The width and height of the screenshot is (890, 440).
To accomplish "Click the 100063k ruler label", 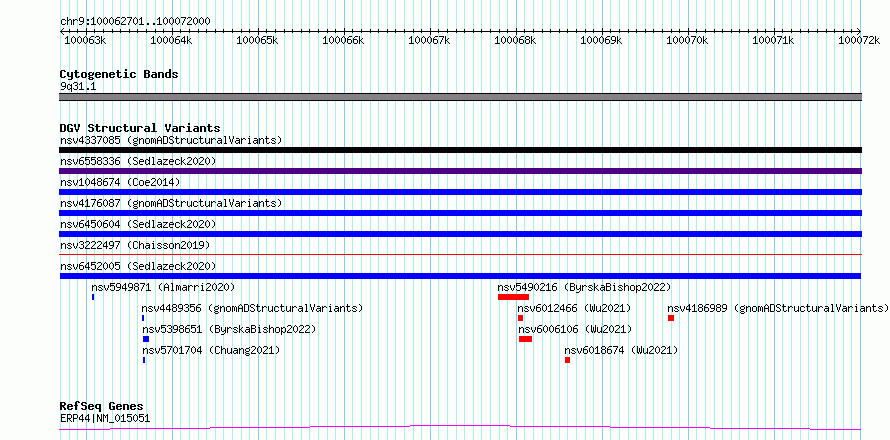I will (85, 40).
